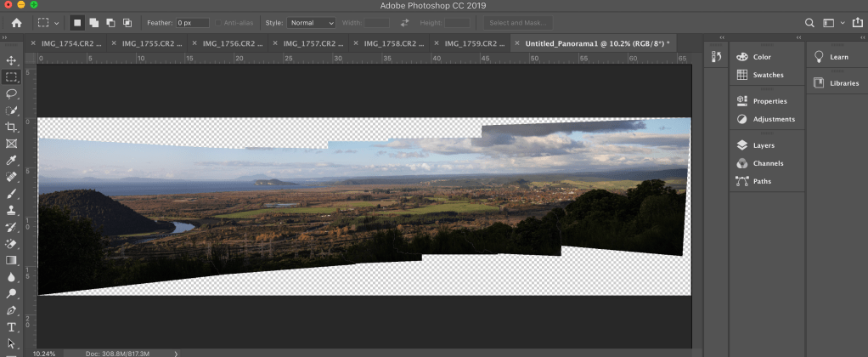Activate the Horizontal Type tool
The width and height of the screenshot is (868, 357).
pyautogui.click(x=11, y=327)
